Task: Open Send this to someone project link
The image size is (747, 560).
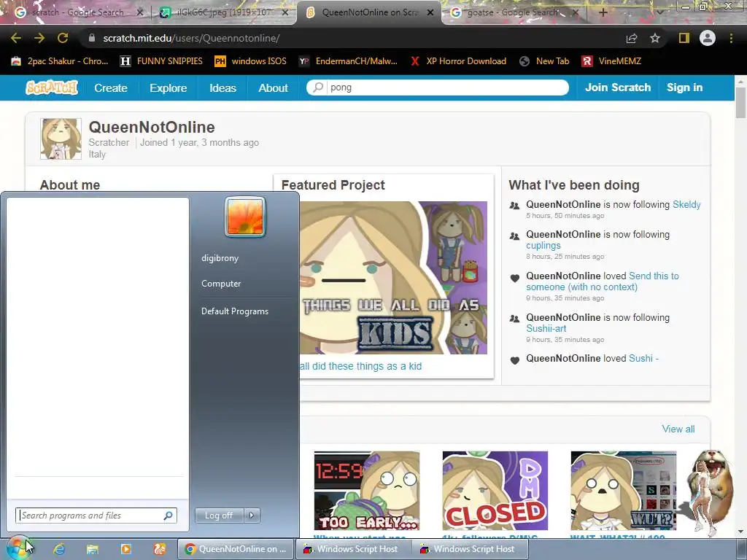Action: 602,281
